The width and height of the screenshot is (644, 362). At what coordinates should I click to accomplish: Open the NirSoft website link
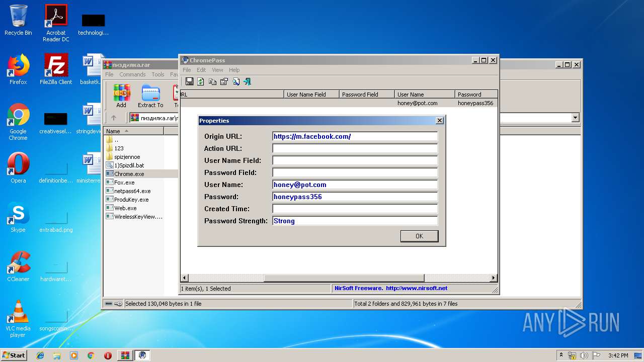[417, 289]
